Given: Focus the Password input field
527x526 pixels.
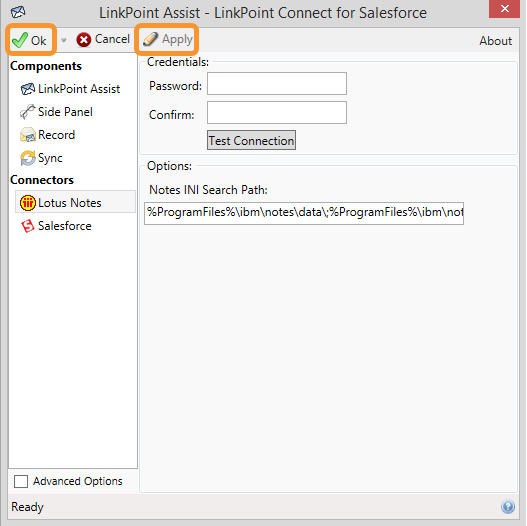Looking at the screenshot, I should (277, 84).
